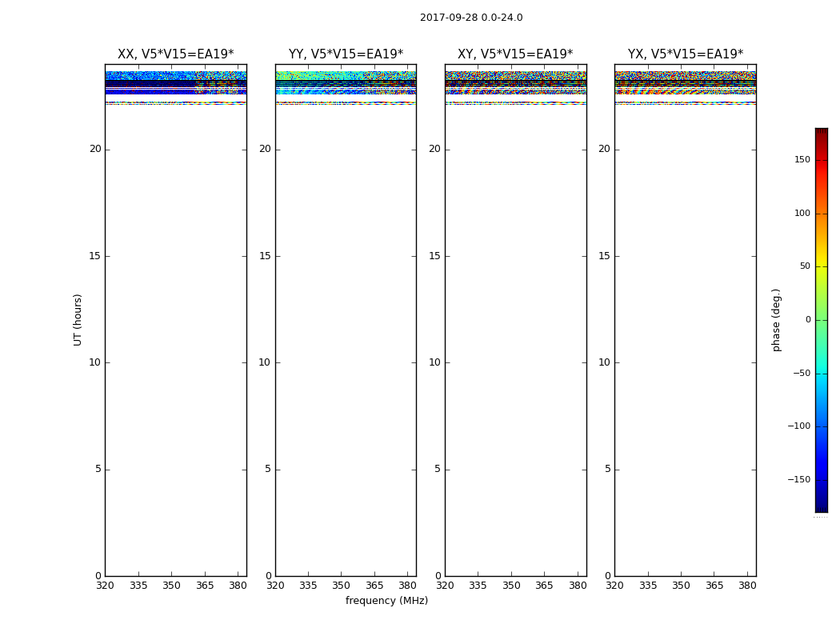Click the data band in XX plot
This screenshot has width=840, height=640.
[176, 83]
